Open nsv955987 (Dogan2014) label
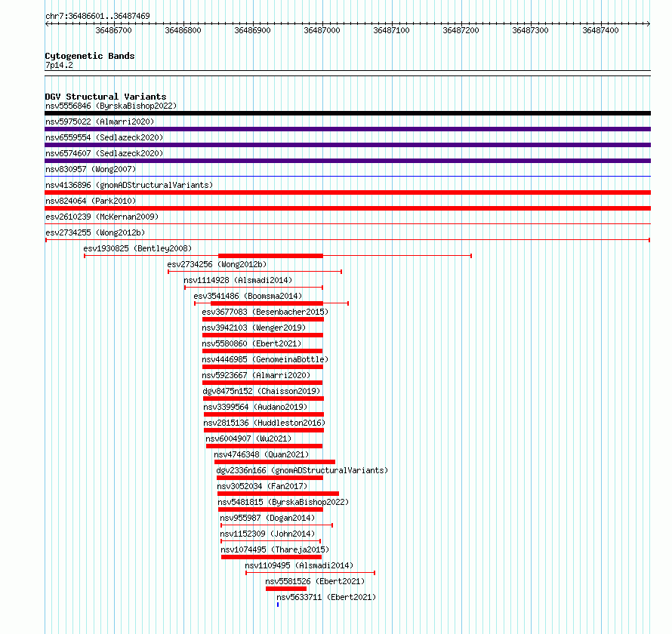672x634 pixels. pos(267,518)
